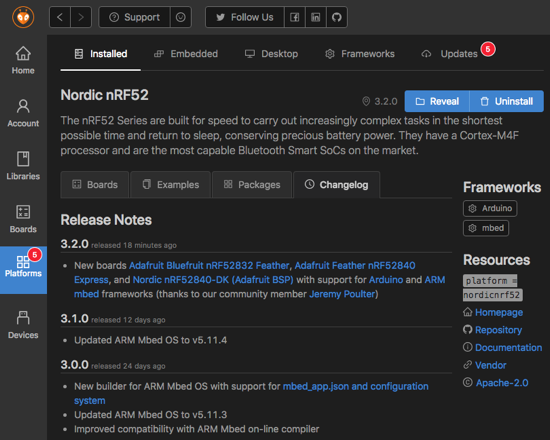550x440 pixels.
Task: Open the LinkedIn icon link
Action: click(316, 17)
